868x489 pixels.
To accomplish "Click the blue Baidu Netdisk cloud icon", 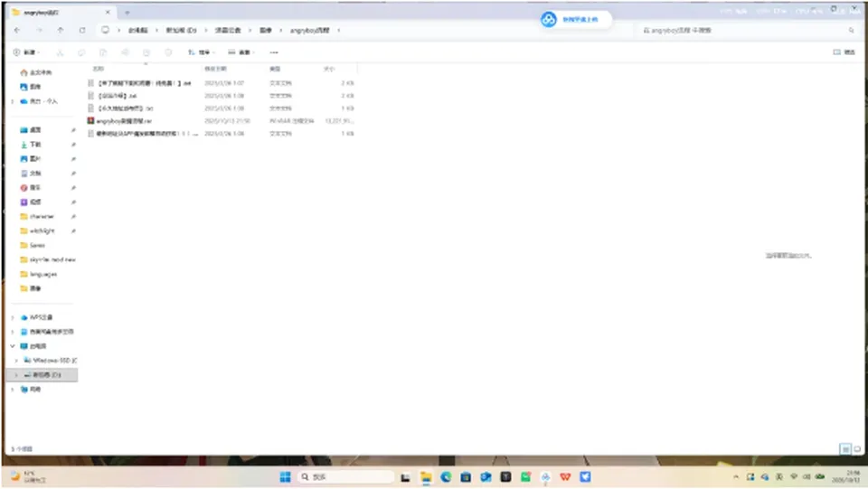I will tap(549, 19).
